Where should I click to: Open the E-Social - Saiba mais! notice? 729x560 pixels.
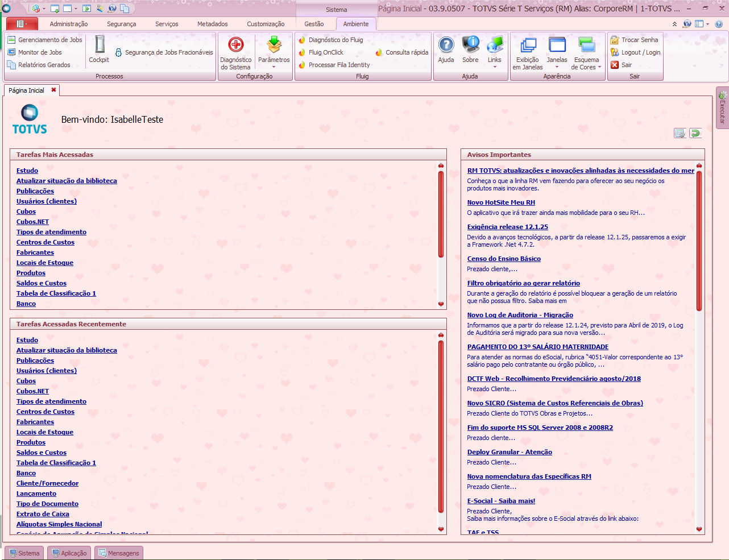(x=501, y=501)
